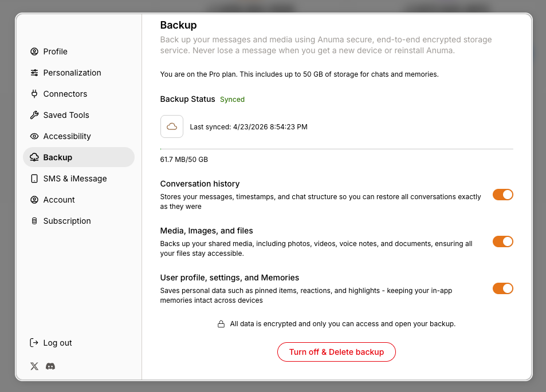Screen dimensions: 546x392
Task: Click Turn off & Delete backup
Action: pos(336,352)
